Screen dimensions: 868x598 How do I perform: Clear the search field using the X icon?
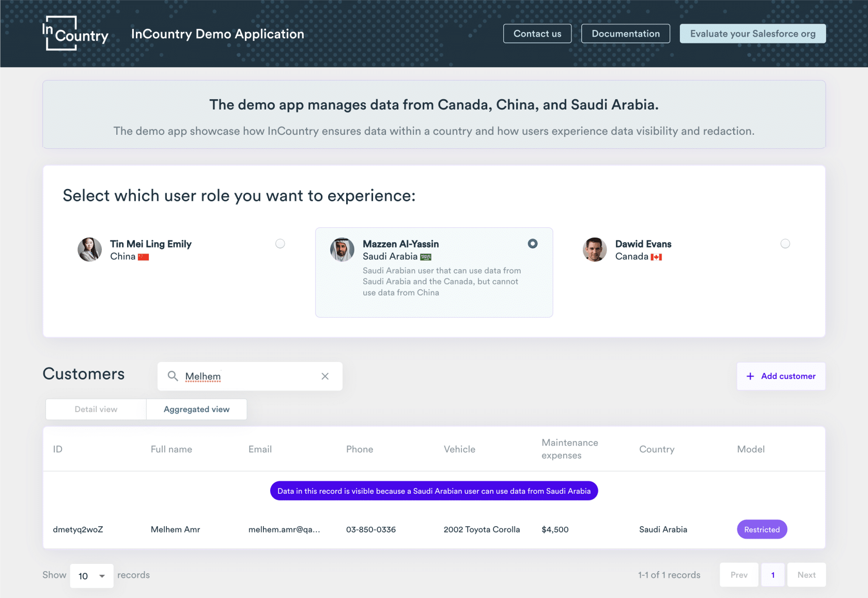pos(325,376)
